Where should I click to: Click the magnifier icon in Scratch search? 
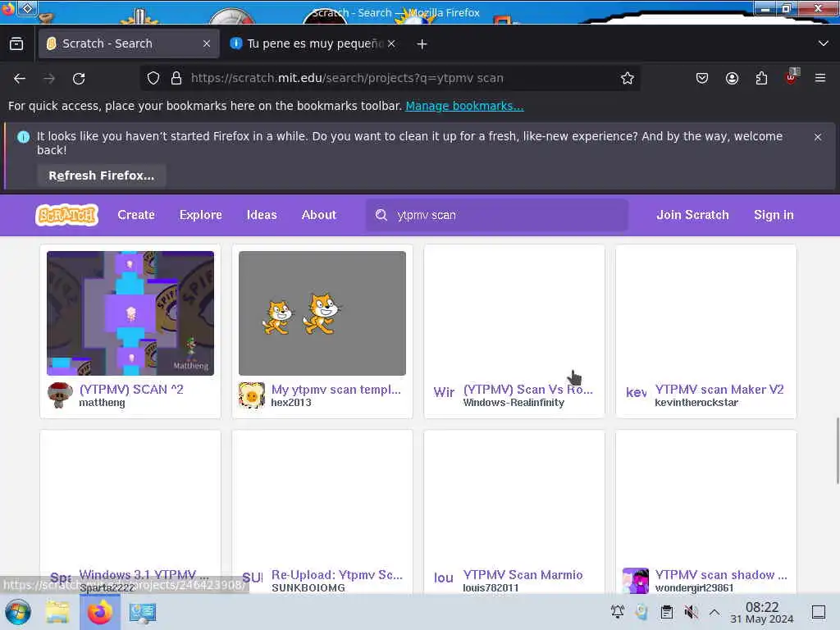click(x=381, y=215)
